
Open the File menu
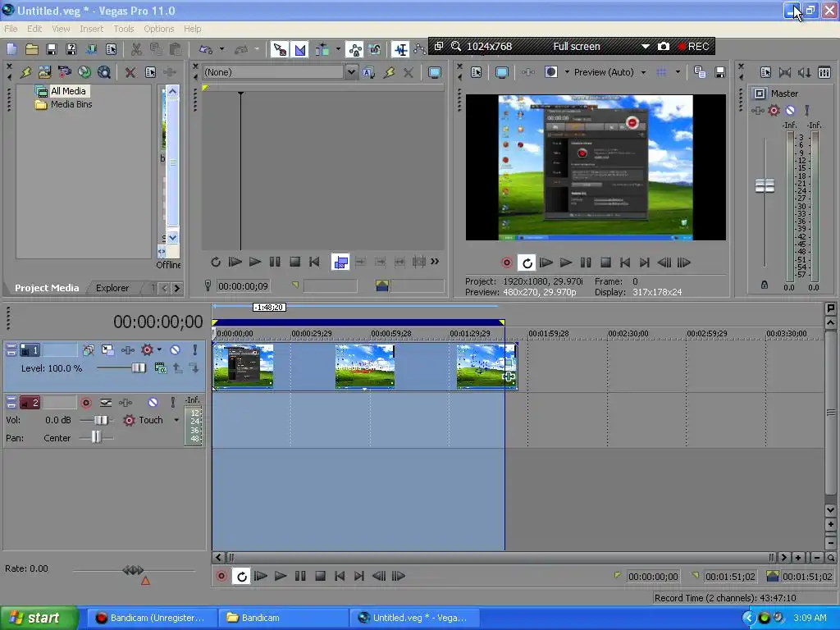pyautogui.click(x=11, y=29)
